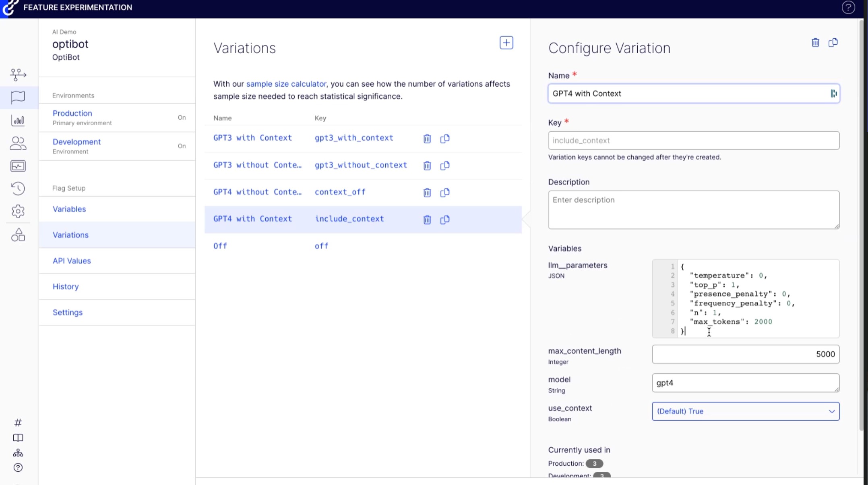Open the Flags section in the sidebar
This screenshot has height=485, width=868.
click(18, 97)
